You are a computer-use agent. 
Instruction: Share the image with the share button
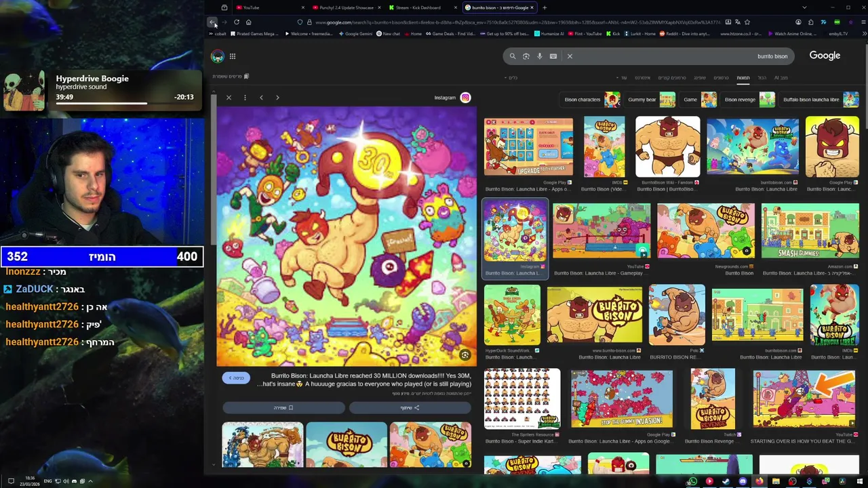point(410,407)
